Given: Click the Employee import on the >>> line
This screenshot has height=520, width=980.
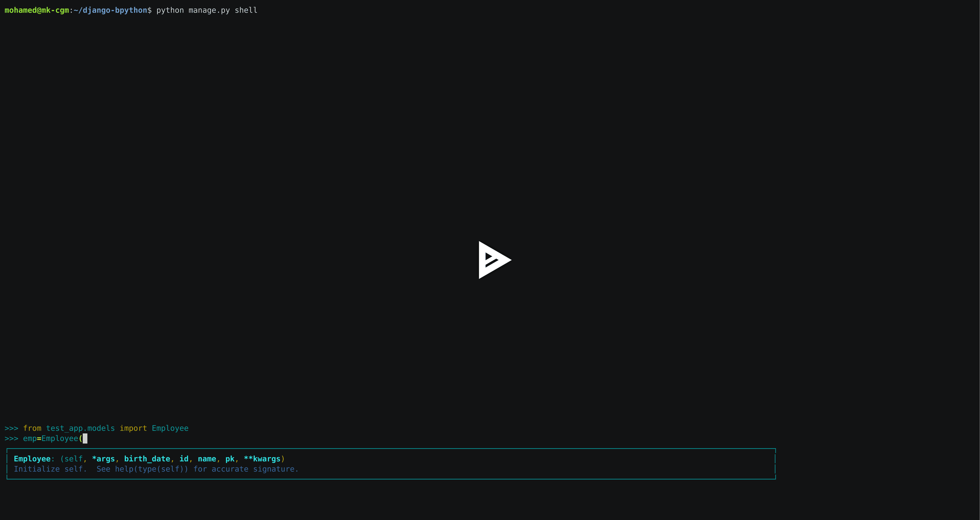Looking at the screenshot, I should pyautogui.click(x=170, y=428).
